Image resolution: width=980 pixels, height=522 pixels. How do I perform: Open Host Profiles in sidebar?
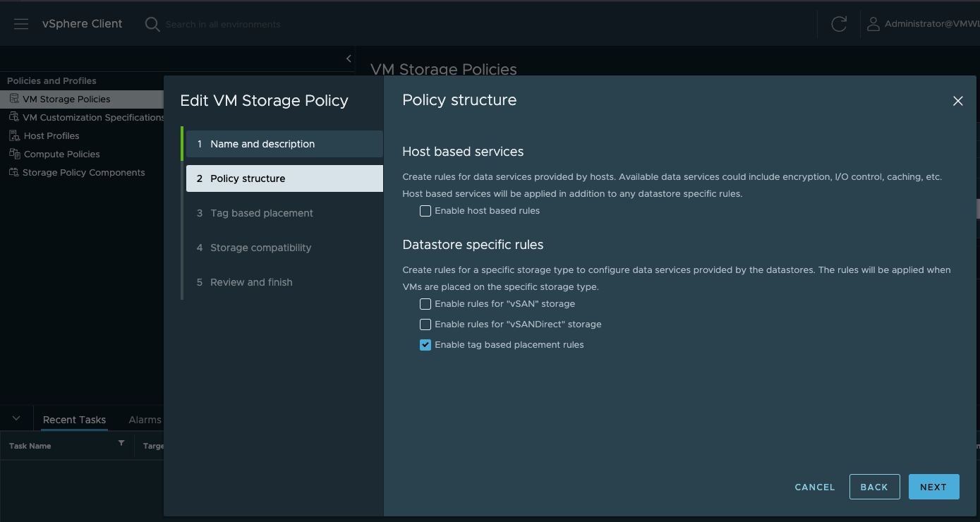click(x=52, y=135)
